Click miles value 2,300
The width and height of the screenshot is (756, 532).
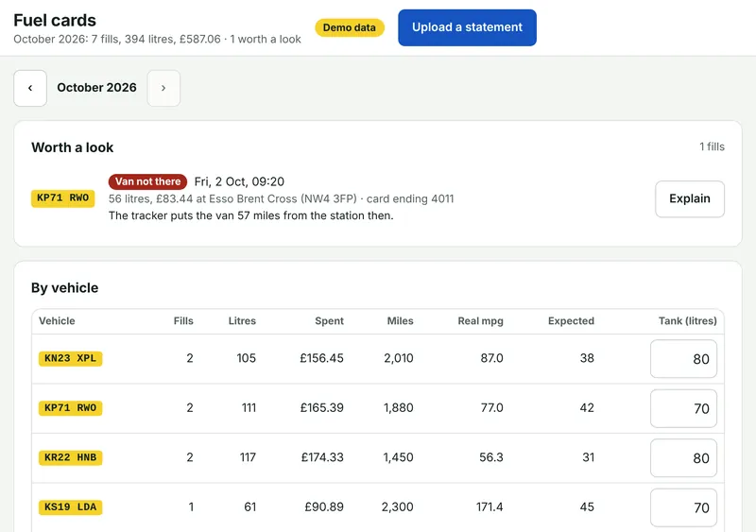[397, 506]
